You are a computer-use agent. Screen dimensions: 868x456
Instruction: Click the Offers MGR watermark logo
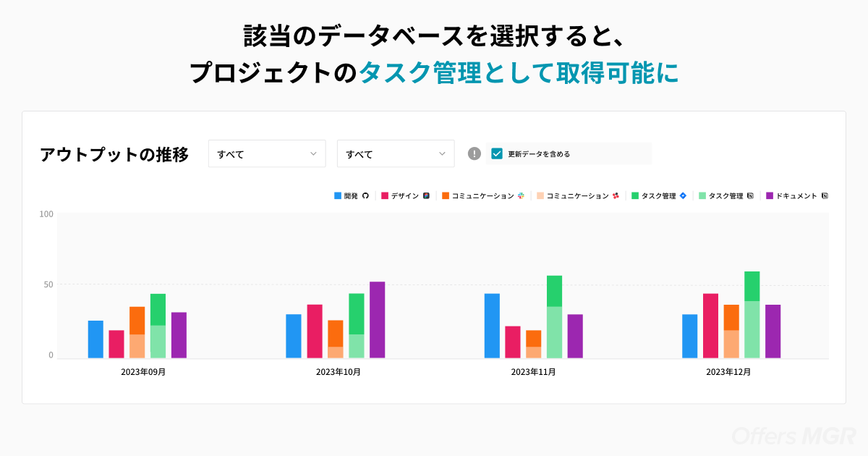coord(793,435)
